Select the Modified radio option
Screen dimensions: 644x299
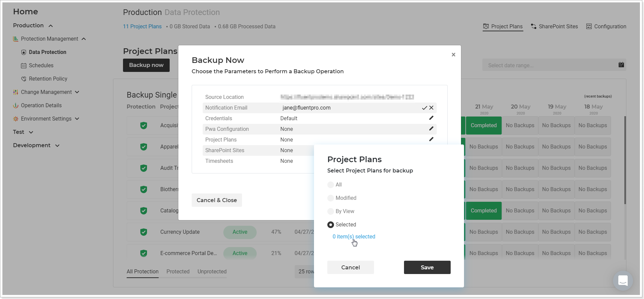(x=331, y=198)
